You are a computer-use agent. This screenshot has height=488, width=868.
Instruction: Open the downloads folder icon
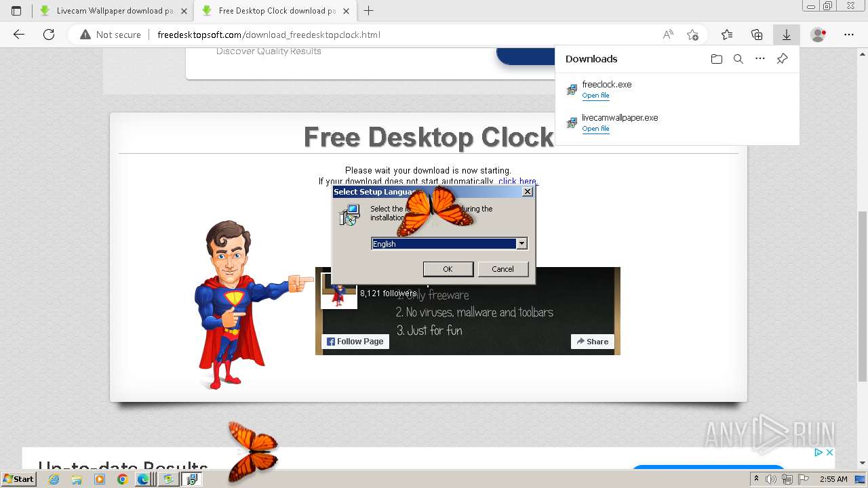717,59
